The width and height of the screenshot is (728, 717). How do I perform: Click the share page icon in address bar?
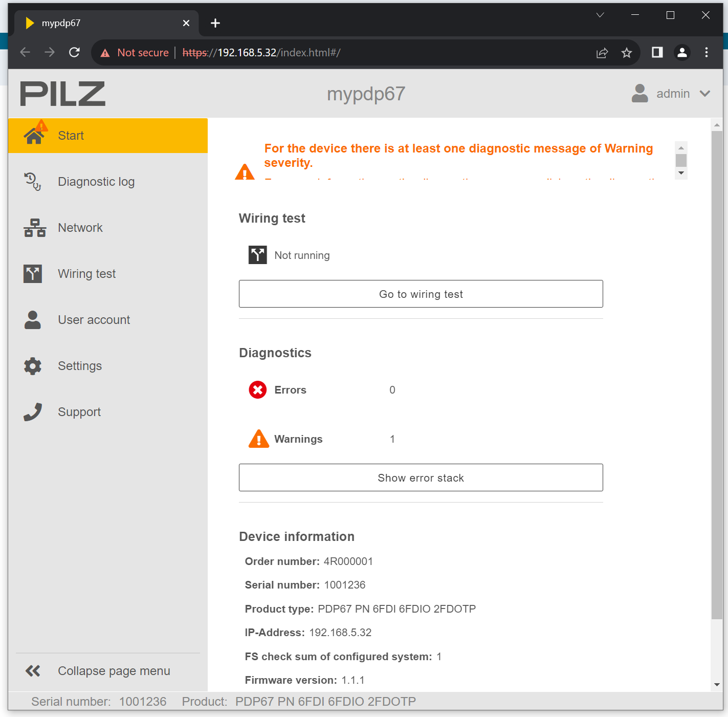tap(602, 53)
